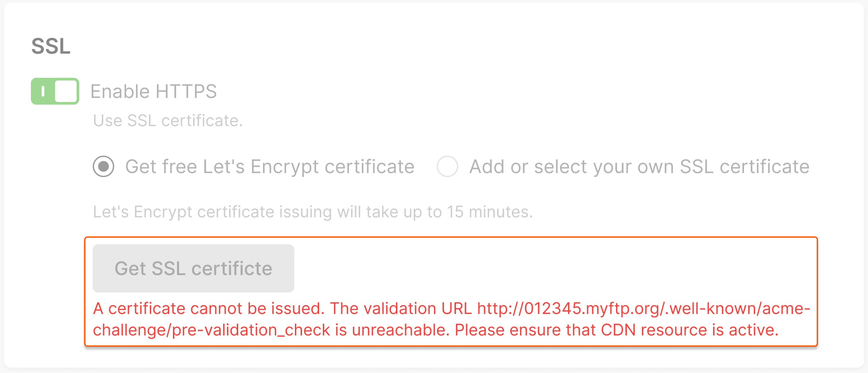
Task: Click the 'Please ensure that CDN resource is active' text
Action: (616, 330)
